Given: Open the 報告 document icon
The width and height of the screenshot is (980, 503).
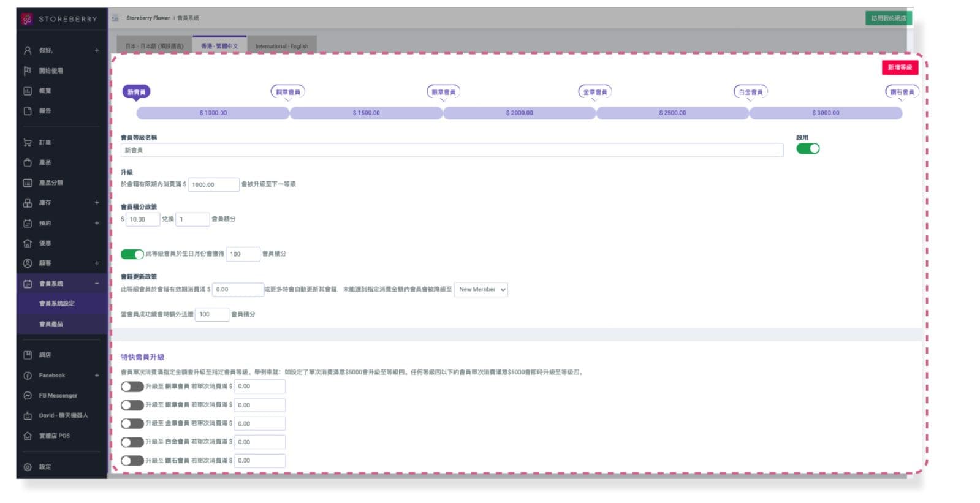Looking at the screenshot, I should [x=28, y=111].
